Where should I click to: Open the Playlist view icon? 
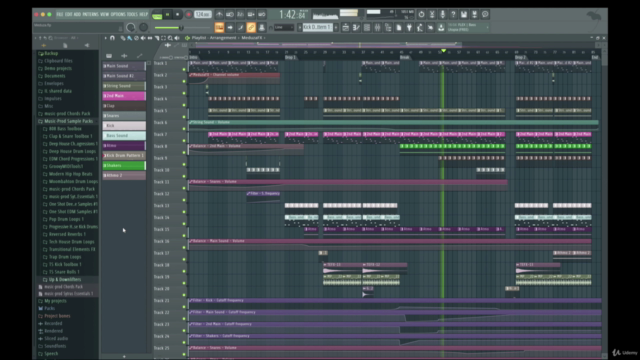click(345, 27)
